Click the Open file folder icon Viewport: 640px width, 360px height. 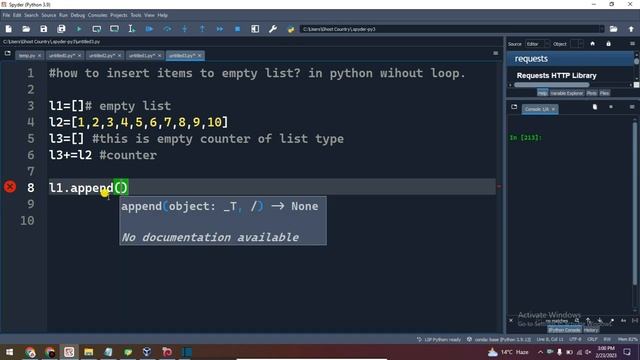[26, 29]
